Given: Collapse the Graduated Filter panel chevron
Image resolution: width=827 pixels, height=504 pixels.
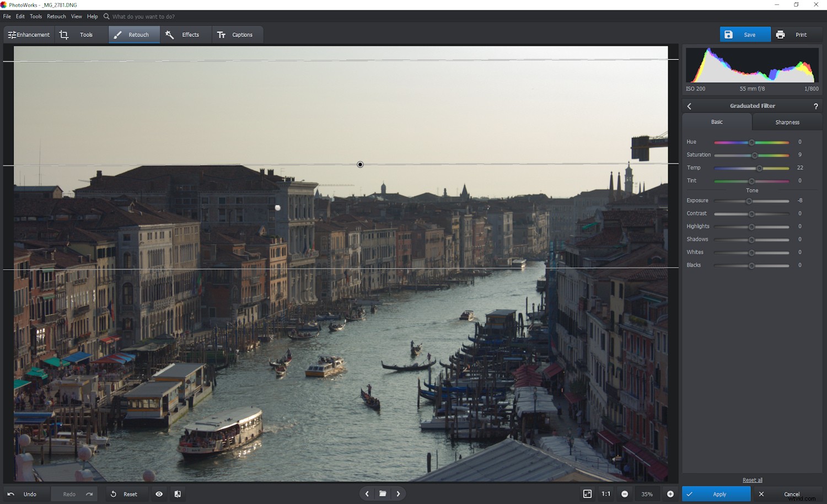Looking at the screenshot, I should coord(689,106).
